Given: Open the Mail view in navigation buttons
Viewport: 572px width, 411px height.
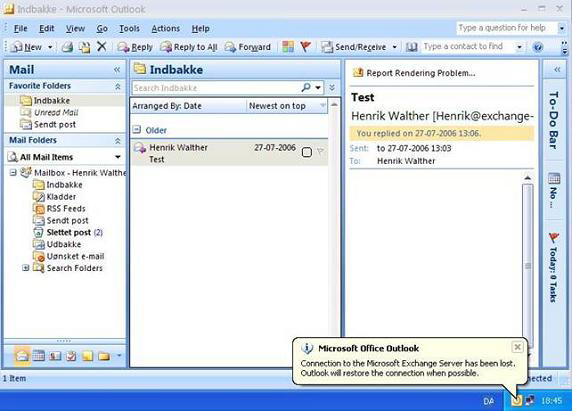Looking at the screenshot, I should [22, 355].
